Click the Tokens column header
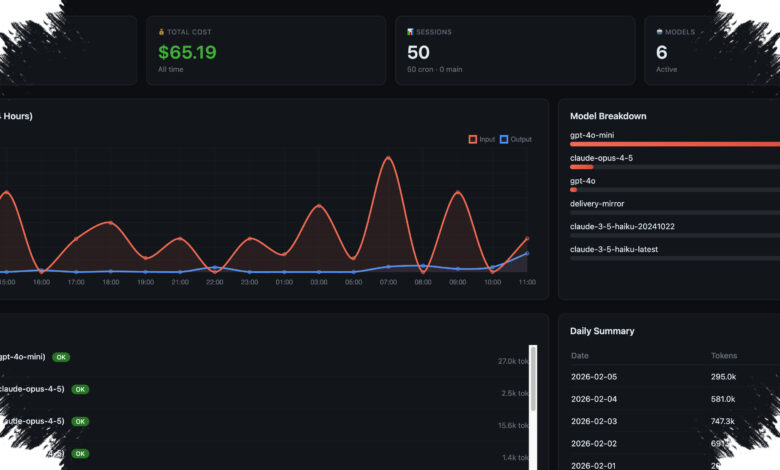 (x=724, y=356)
